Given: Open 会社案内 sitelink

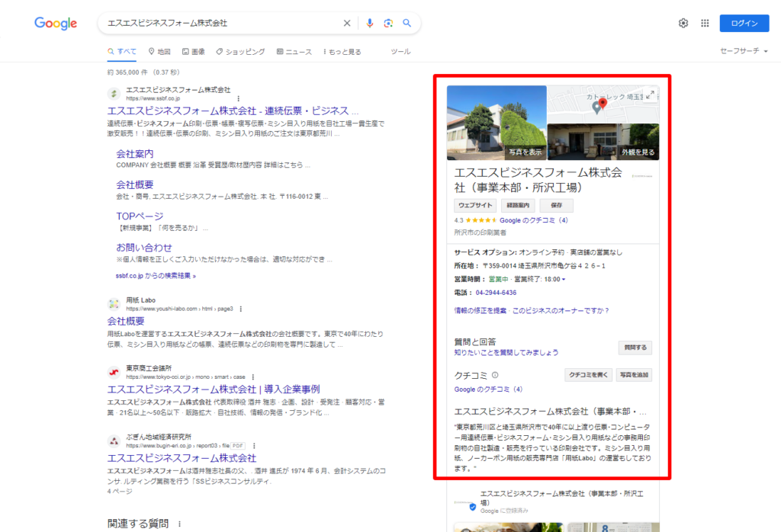Looking at the screenshot, I should pyautogui.click(x=134, y=154).
